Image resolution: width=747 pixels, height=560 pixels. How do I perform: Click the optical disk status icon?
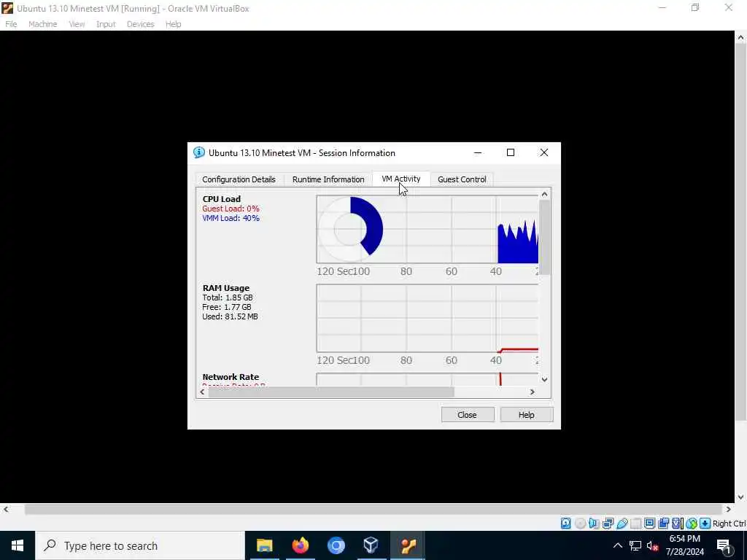pos(580,524)
